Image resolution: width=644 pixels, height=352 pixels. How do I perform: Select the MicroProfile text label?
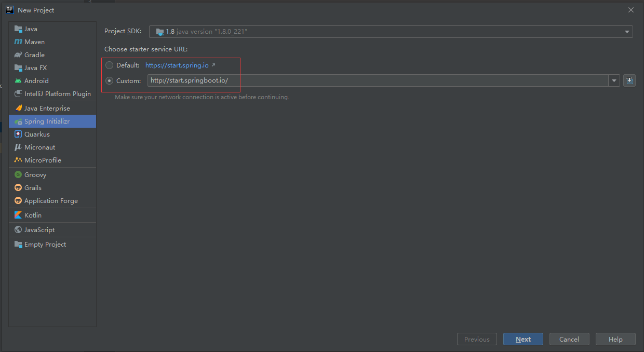point(43,160)
